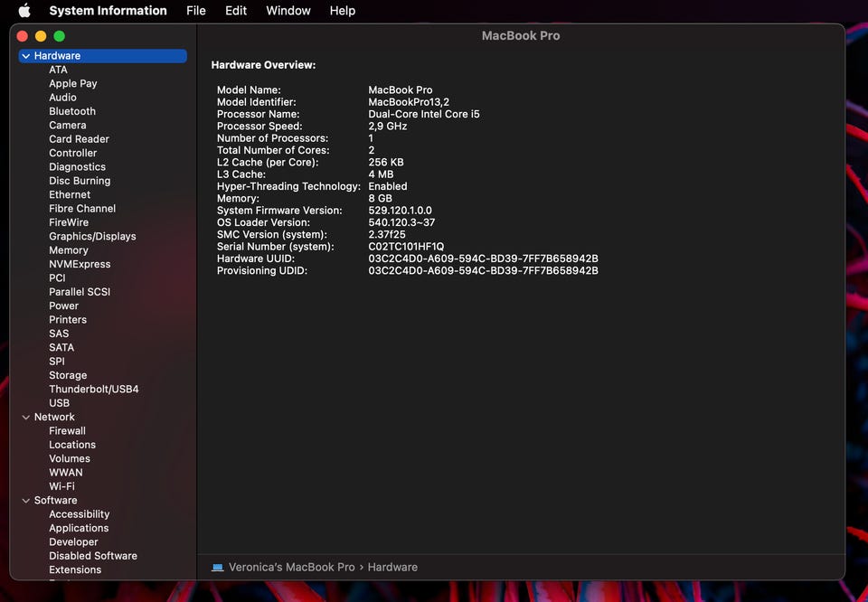Click the yellow minimize window button

(41, 36)
